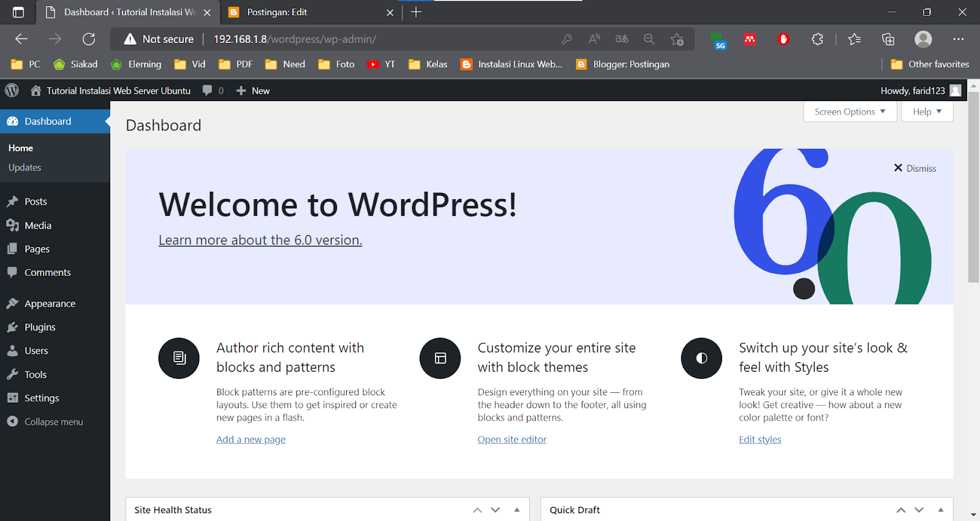Open the Collections icon
Viewport: 980px width, 521px height.
click(888, 39)
